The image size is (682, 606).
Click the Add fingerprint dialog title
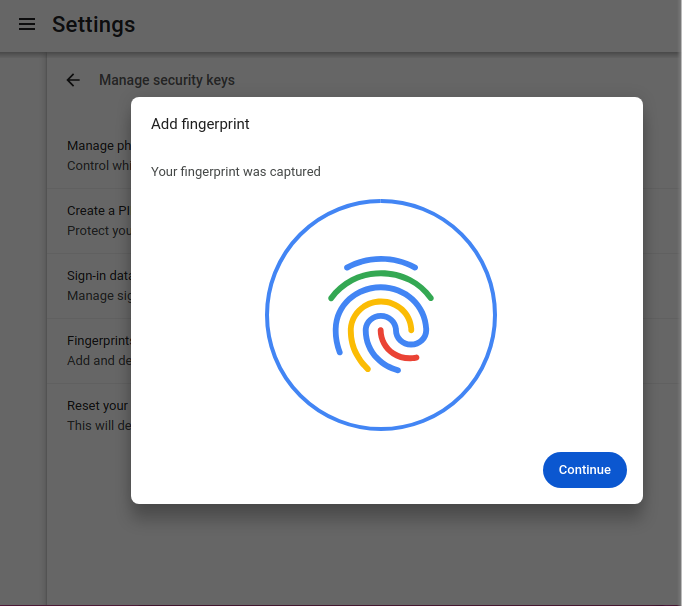click(200, 124)
